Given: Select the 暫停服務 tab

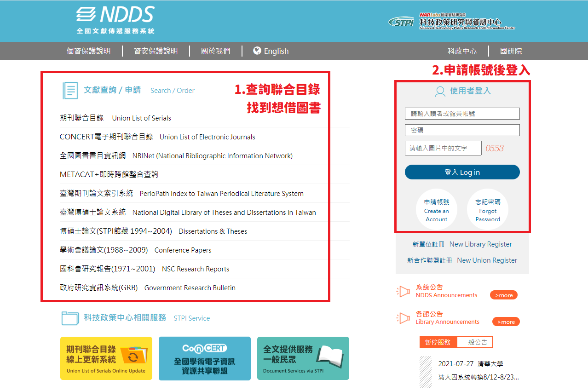Looking at the screenshot, I should 438,342.
